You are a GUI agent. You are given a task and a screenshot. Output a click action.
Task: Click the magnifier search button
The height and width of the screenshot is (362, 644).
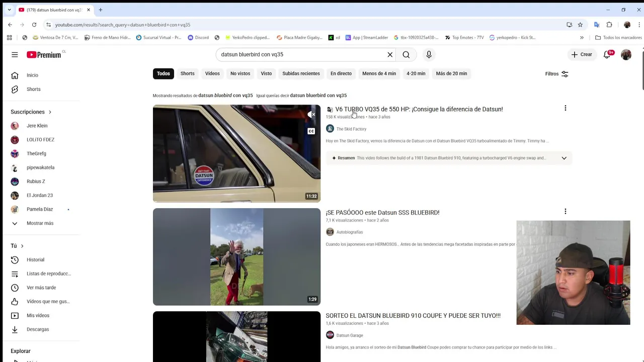(406, 54)
